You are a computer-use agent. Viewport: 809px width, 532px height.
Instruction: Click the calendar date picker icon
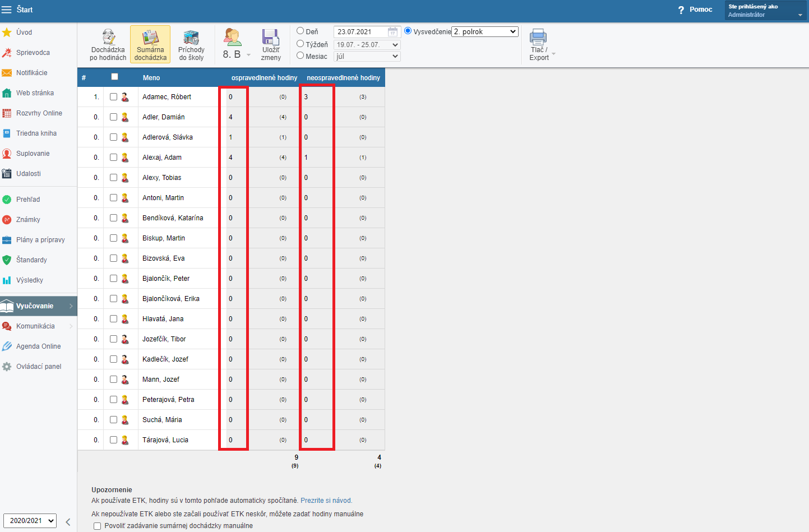tap(393, 32)
